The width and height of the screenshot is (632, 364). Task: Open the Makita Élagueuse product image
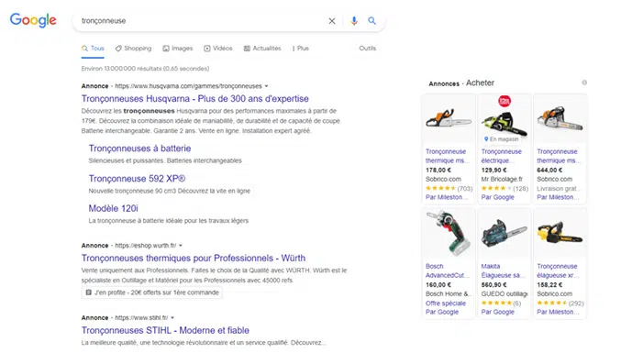pyautogui.click(x=504, y=234)
